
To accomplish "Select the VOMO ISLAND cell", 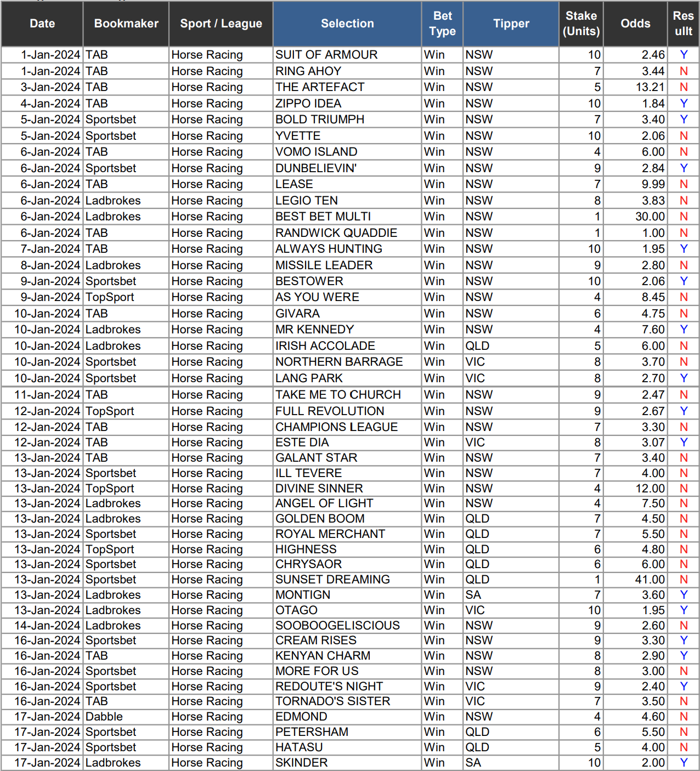I will point(347,152).
